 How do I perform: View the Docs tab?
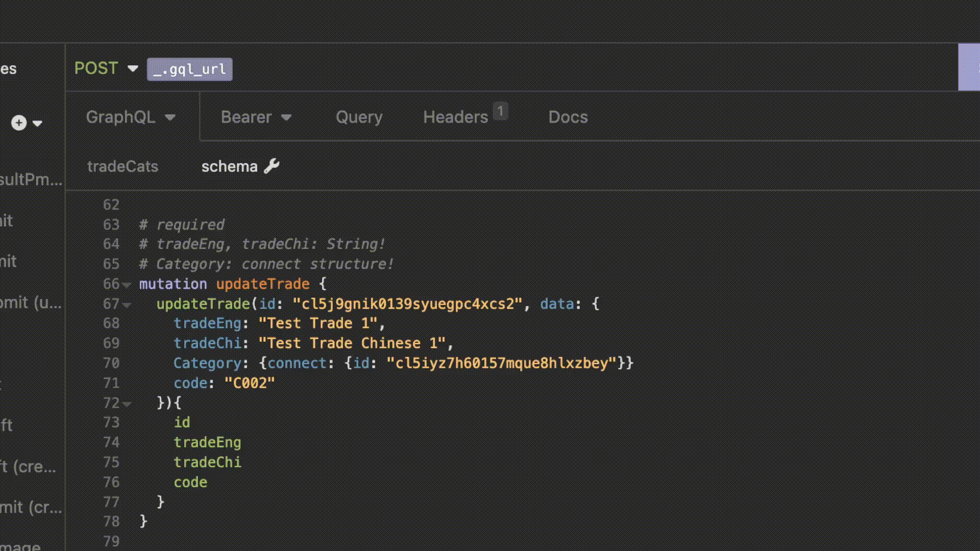tap(568, 117)
